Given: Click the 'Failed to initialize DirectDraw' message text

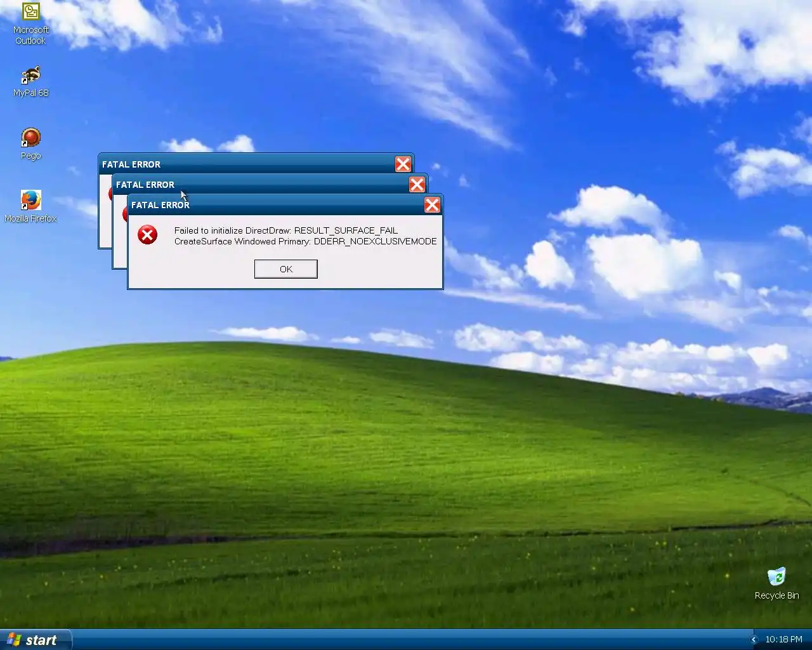Looking at the screenshot, I should point(286,230).
